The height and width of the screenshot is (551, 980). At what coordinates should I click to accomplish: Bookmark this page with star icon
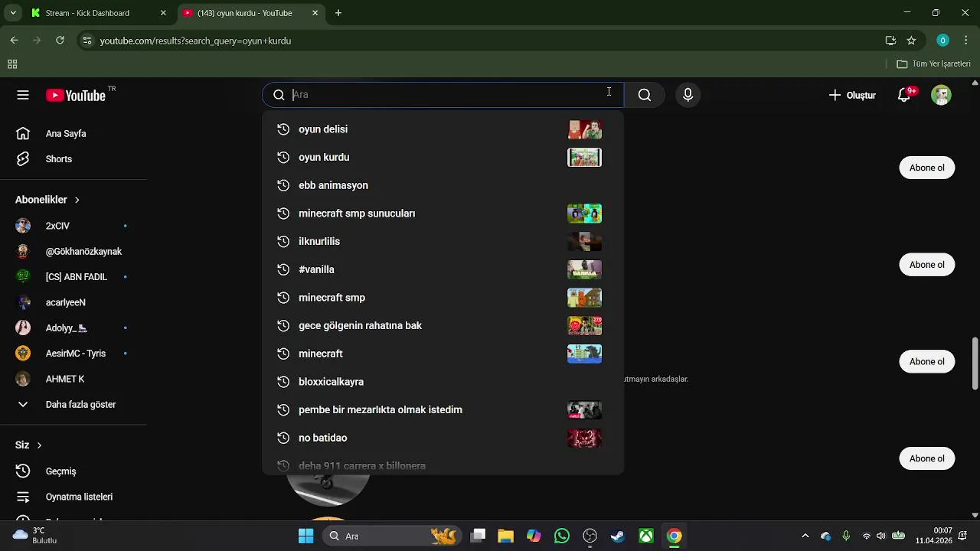coord(911,41)
